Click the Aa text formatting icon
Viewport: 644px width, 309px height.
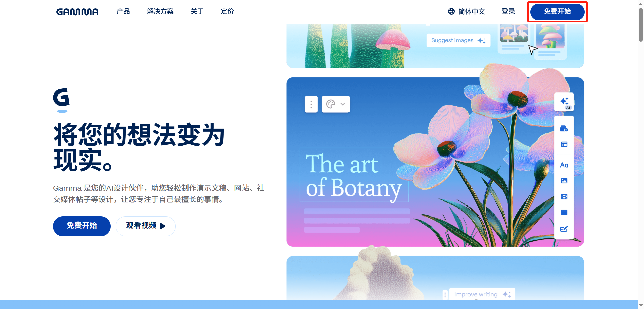[x=564, y=165]
